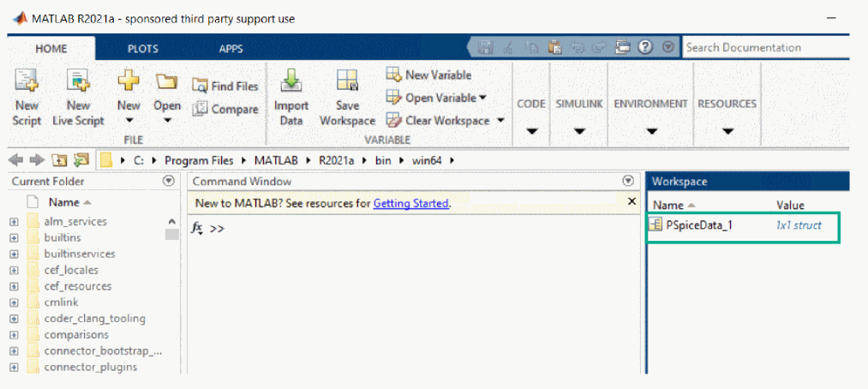Screen dimensions: 868x389
Task: Expand the CODE section
Action: click(531, 132)
